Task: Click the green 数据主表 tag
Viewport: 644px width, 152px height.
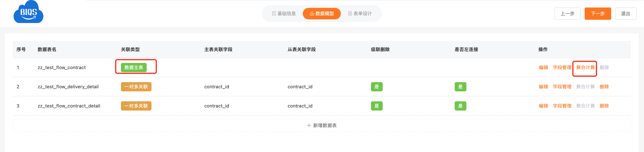Action: (133, 68)
